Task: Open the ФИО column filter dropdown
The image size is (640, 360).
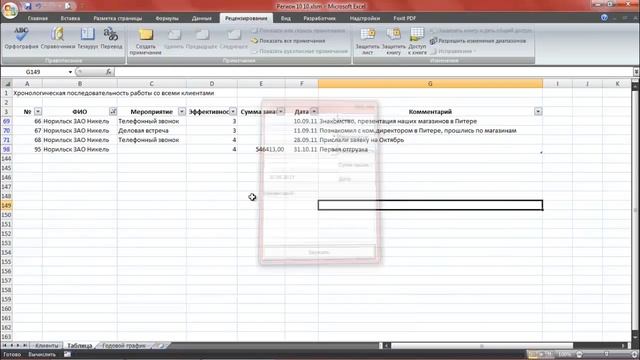Action: click(x=113, y=111)
